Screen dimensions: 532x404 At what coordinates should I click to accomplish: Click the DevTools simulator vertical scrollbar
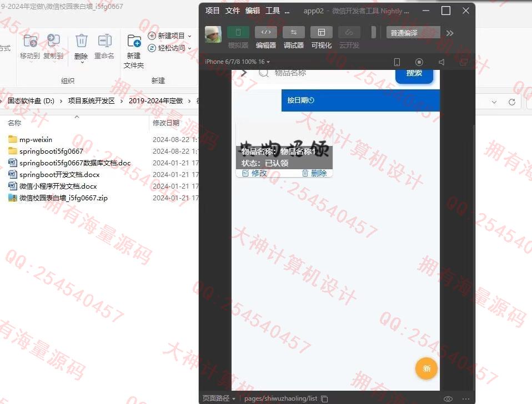pos(474,257)
